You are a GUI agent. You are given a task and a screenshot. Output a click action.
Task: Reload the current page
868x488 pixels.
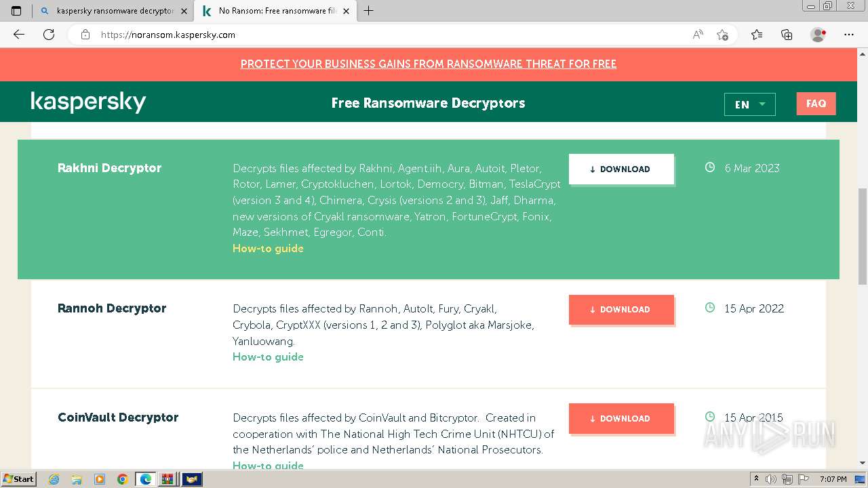pyautogui.click(x=49, y=35)
